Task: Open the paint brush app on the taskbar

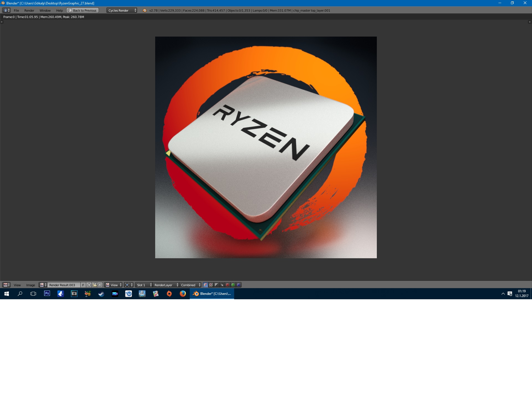Action: [x=156, y=294]
